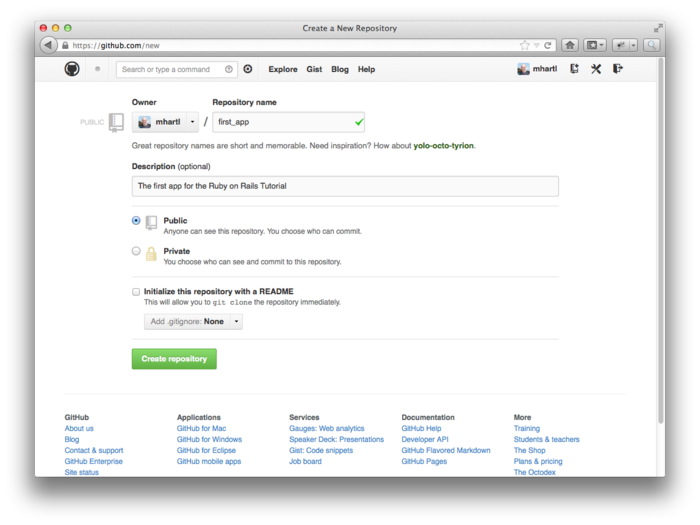Click the URL lock security icon
Screen dimensions: 700x525
point(65,46)
